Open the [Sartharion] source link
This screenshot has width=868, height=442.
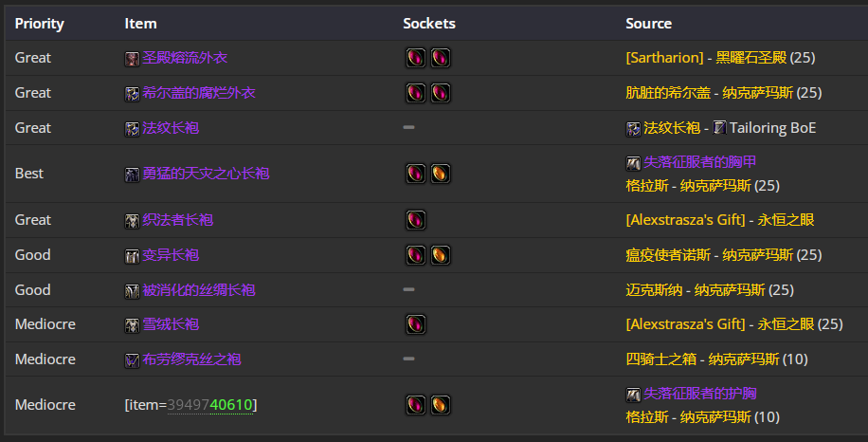pyautogui.click(x=664, y=58)
